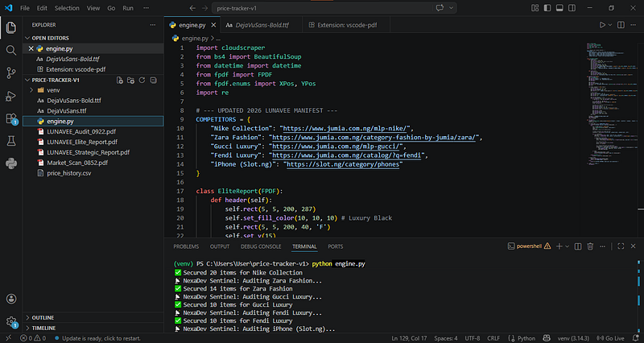
Task: Toggle the secondary side bar visibility
Action: point(572,8)
